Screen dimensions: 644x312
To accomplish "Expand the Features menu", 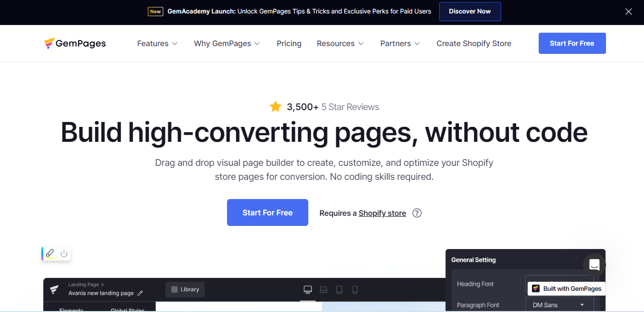I will coord(157,43).
